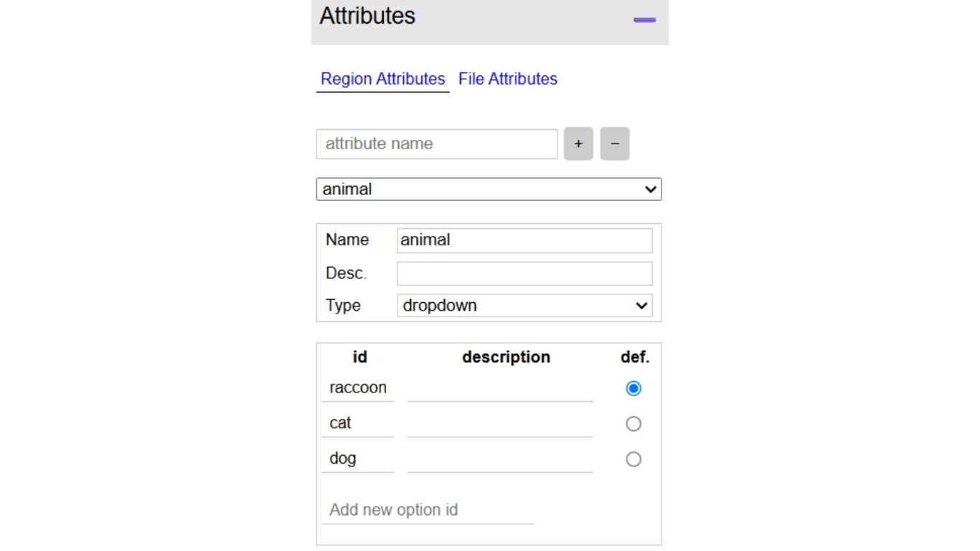Image resolution: width=980 pixels, height=551 pixels.
Task: Click the attribute name text field
Action: click(x=436, y=143)
